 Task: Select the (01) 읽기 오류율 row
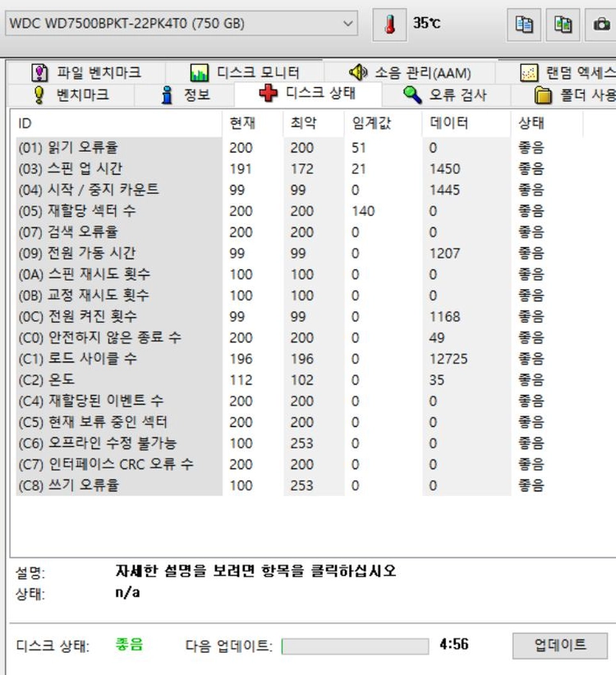tap(299, 148)
